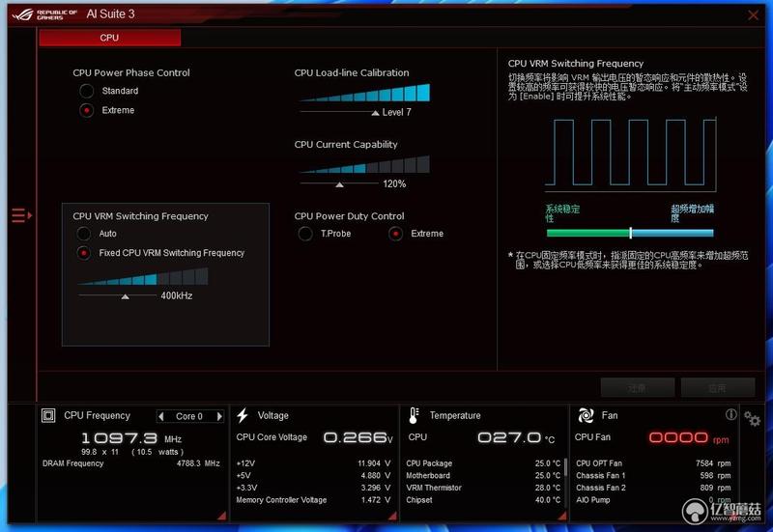Open the left sidebar menu arrow icon
Screen dimensions: 773x532
(21, 215)
